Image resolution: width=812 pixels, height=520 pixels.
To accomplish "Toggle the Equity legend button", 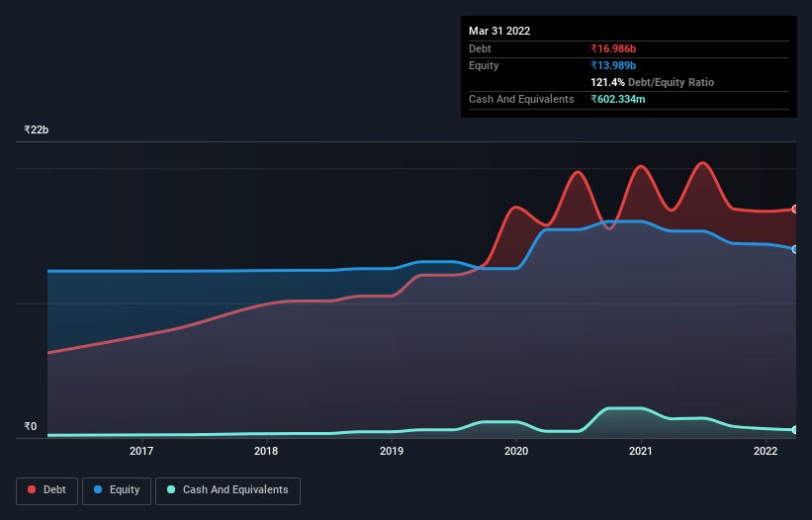I will pyautogui.click(x=117, y=490).
